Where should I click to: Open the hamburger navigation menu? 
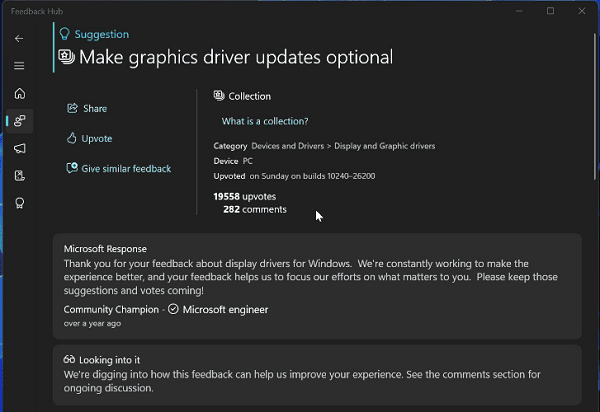point(19,66)
